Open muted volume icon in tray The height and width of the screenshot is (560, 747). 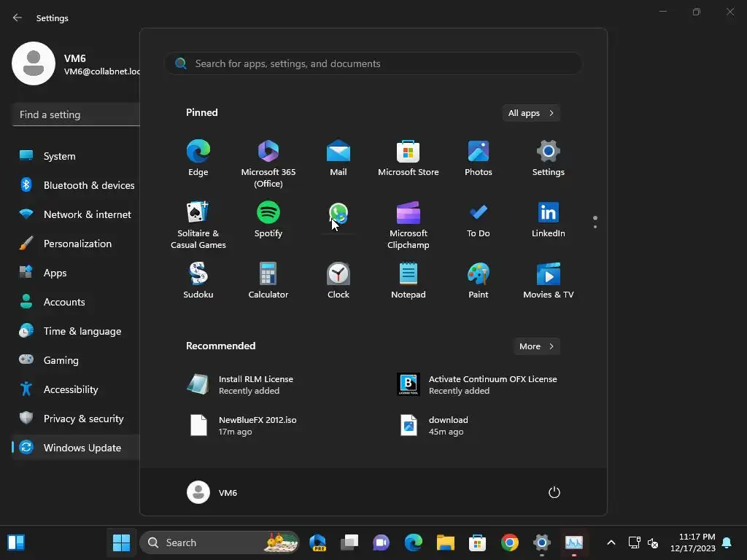coord(653,542)
